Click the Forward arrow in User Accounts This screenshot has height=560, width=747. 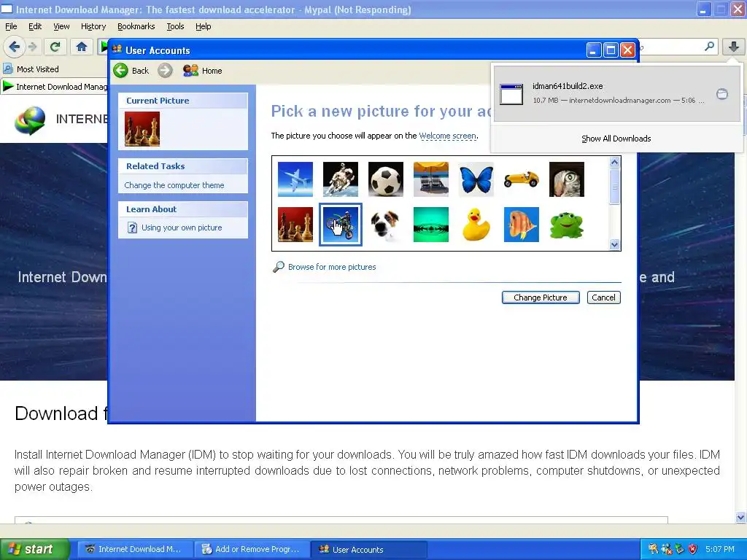[165, 71]
